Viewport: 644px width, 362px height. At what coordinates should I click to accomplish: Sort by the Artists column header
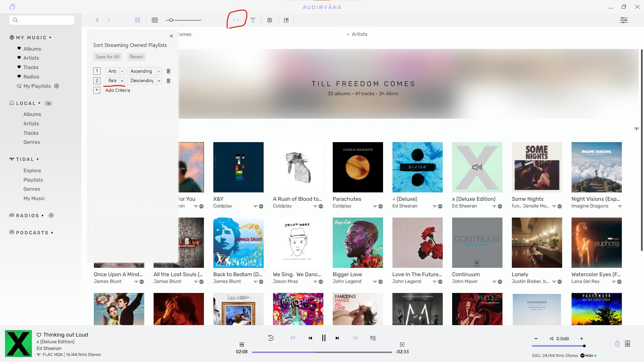click(357, 34)
